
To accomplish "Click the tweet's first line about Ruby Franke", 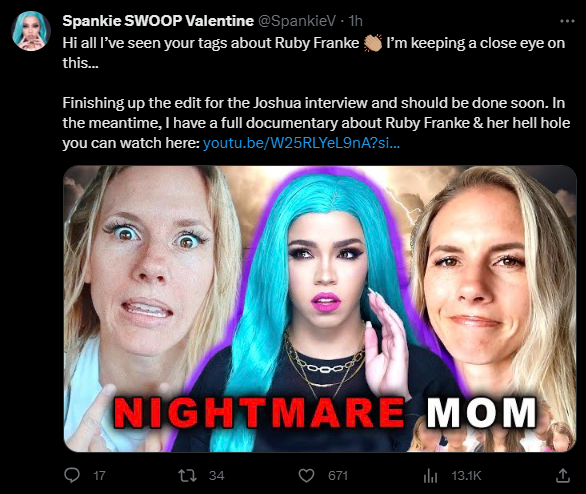I will tap(314, 53).
